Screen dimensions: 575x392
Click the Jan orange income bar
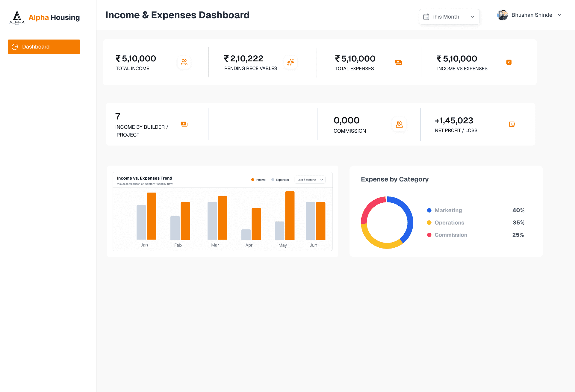click(151, 216)
